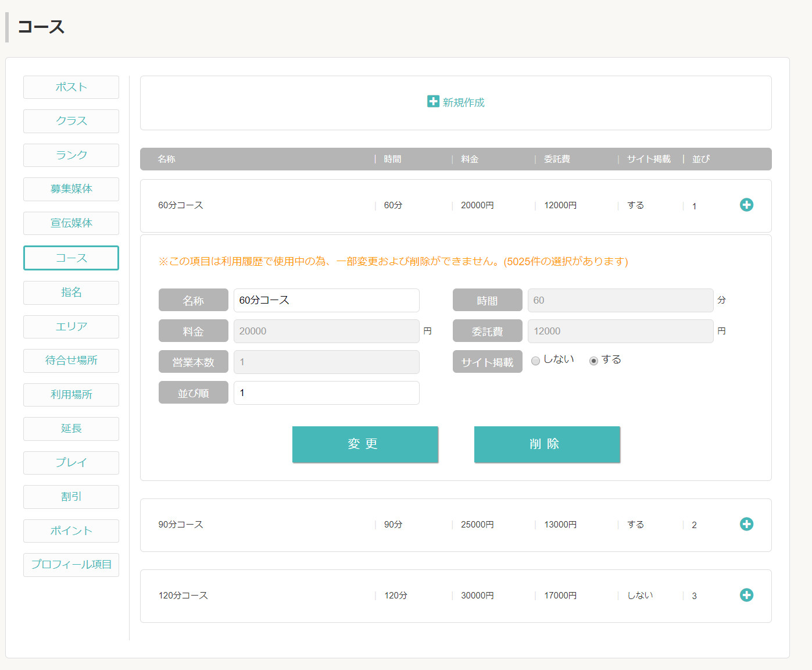Click the サイト掲載 column header

pyautogui.click(x=649, y=159)
